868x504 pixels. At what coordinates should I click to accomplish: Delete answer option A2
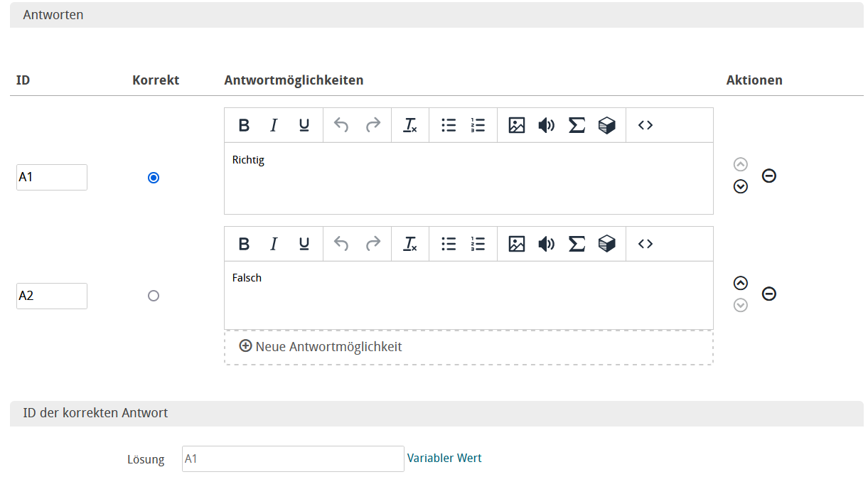click(x=769, y=294)
